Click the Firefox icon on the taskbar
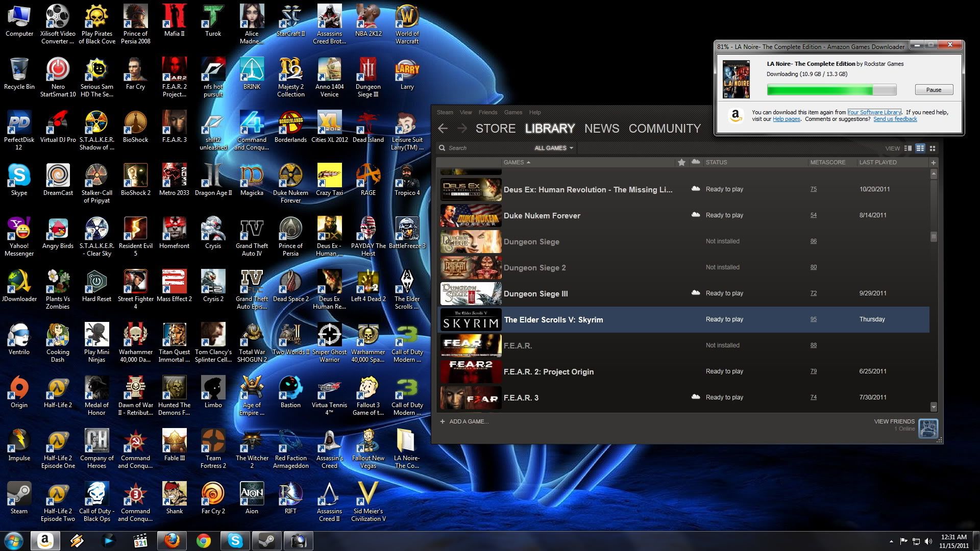Screen dimensions: 980x551 [172, 541]
